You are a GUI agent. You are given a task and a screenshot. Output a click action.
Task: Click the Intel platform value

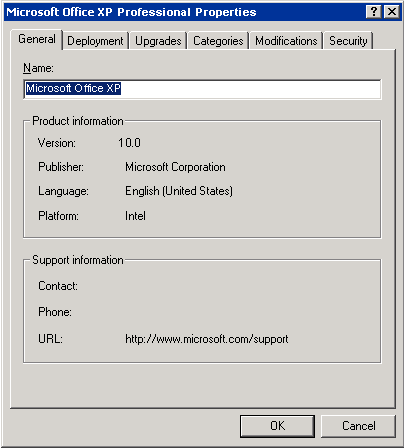(x=135, y=216)
